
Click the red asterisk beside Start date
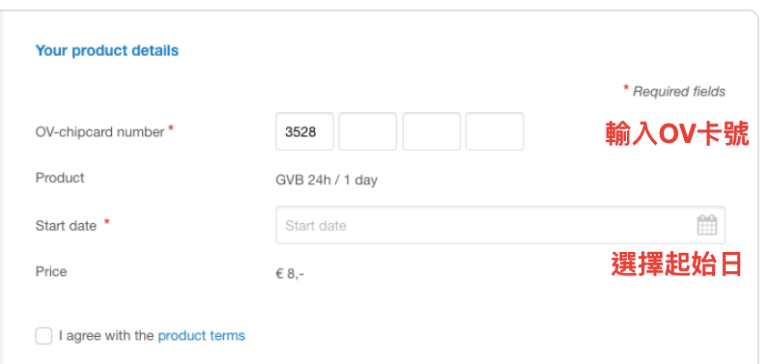coord(107,223)
